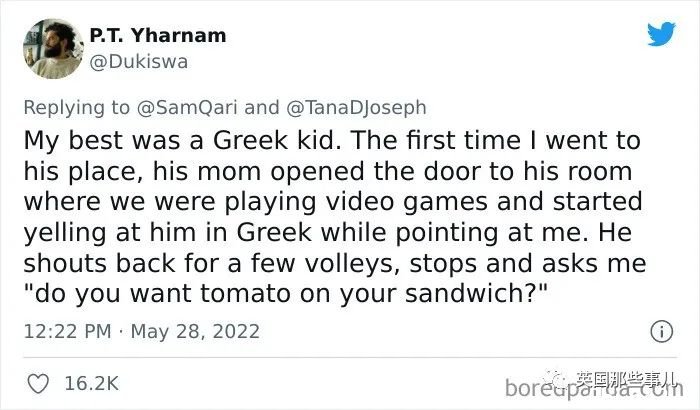This screenshot has height=410, width=700.
Task: Click the quoted 'tomato on your sandwich' line
Action: coord(286,293)
